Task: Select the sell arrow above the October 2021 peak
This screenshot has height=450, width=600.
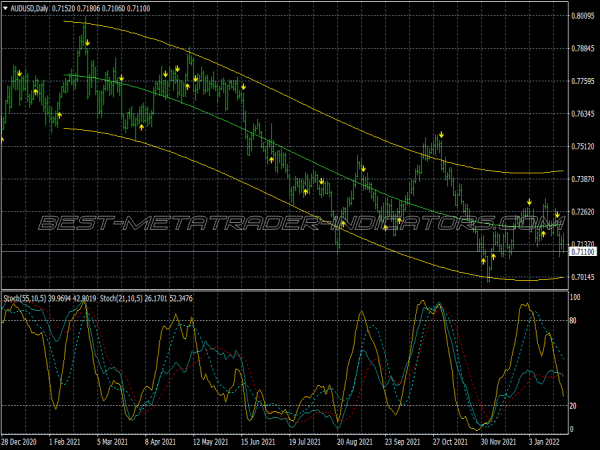Action: (441, 135)
